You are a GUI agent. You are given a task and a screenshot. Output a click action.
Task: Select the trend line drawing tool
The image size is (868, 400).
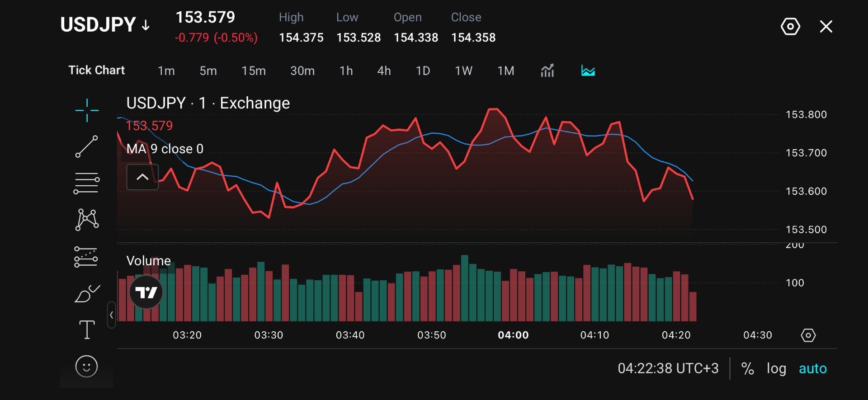(87, 146)
